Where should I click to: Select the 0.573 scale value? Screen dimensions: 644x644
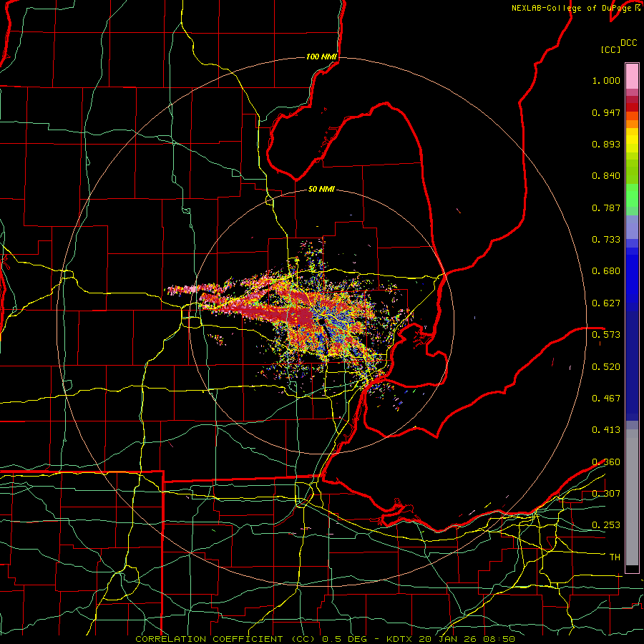click(606, 335)
